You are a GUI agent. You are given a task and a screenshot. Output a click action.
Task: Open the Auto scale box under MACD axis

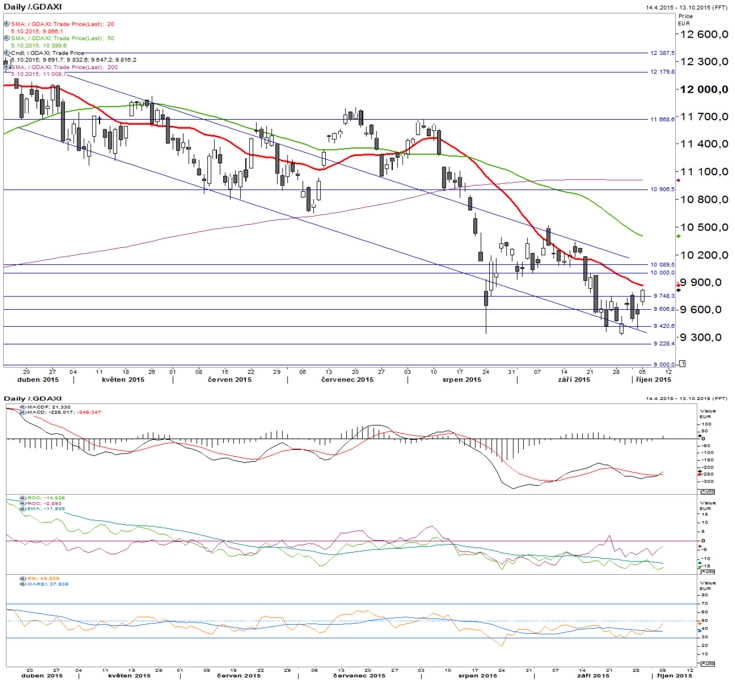point(707,491)
